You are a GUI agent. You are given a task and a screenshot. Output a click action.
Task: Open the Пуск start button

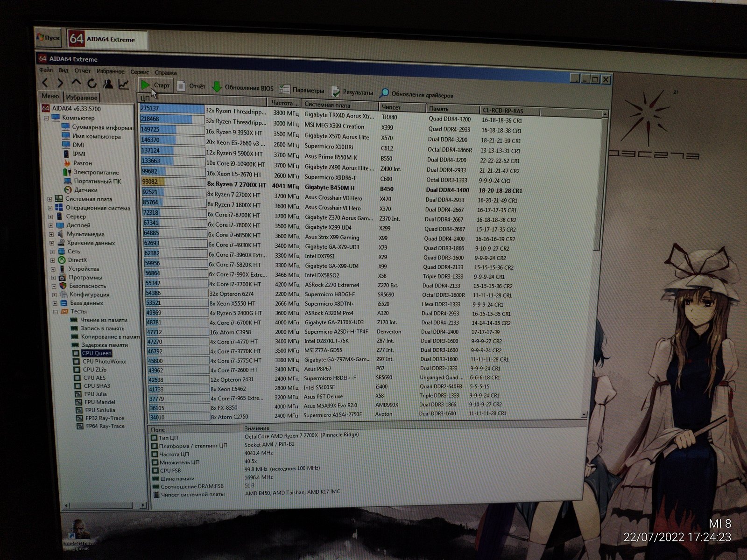click(49, 37)
